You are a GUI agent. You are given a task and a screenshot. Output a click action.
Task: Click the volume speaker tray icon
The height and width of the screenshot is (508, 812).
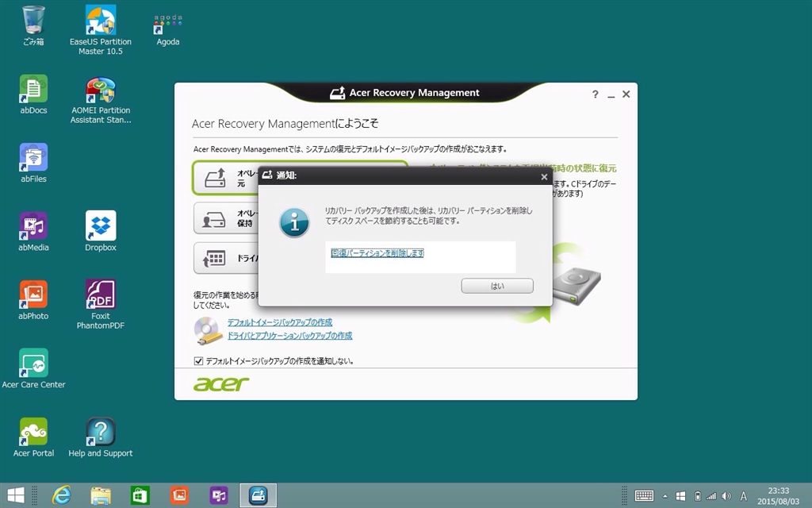pos(726,496)
